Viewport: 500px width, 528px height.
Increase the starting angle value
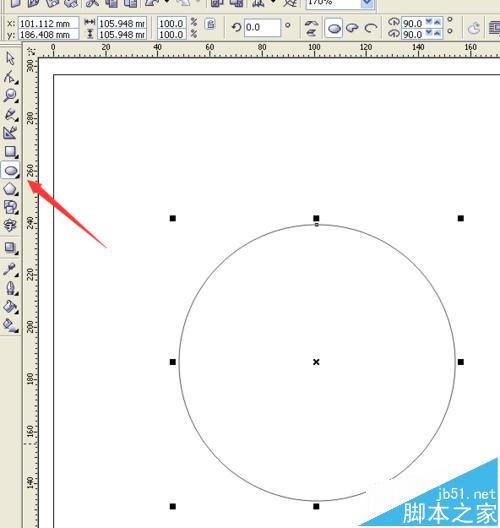pyautogui.click(x=437, y=22)
